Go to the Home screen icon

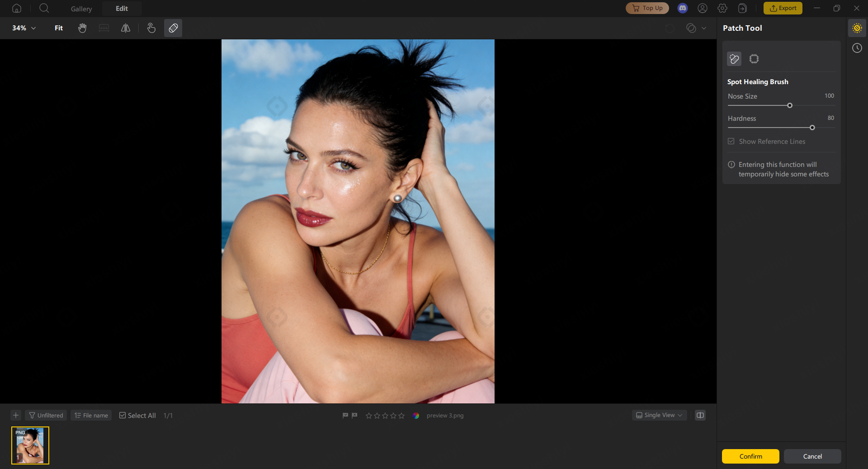tap(17, 8)
